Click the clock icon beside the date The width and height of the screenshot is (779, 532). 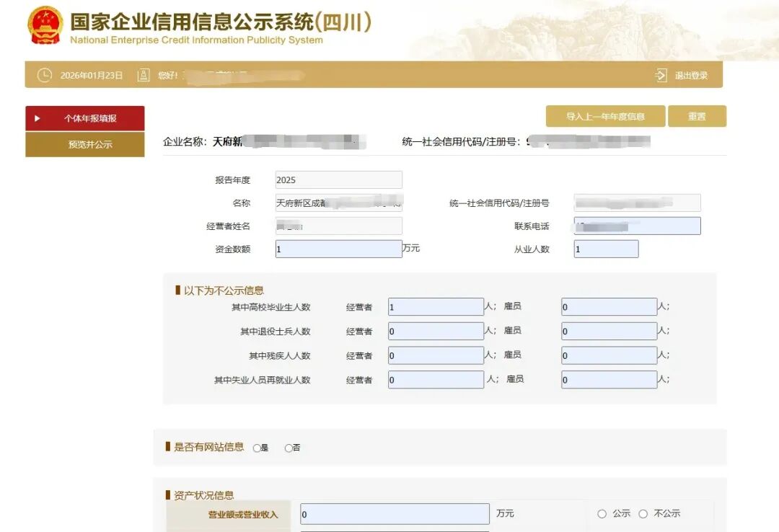(44, 74)
